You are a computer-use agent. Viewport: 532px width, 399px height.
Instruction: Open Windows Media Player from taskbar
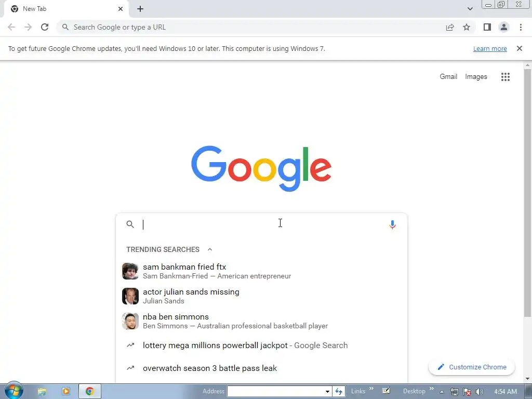pos(66,392)
